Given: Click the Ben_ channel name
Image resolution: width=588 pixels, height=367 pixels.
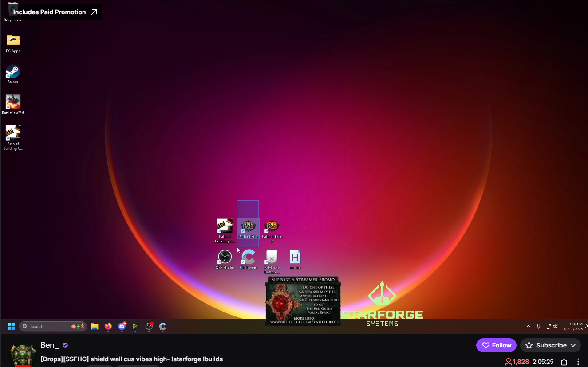Looking at the screenshot, I should [x=50, y=345].
